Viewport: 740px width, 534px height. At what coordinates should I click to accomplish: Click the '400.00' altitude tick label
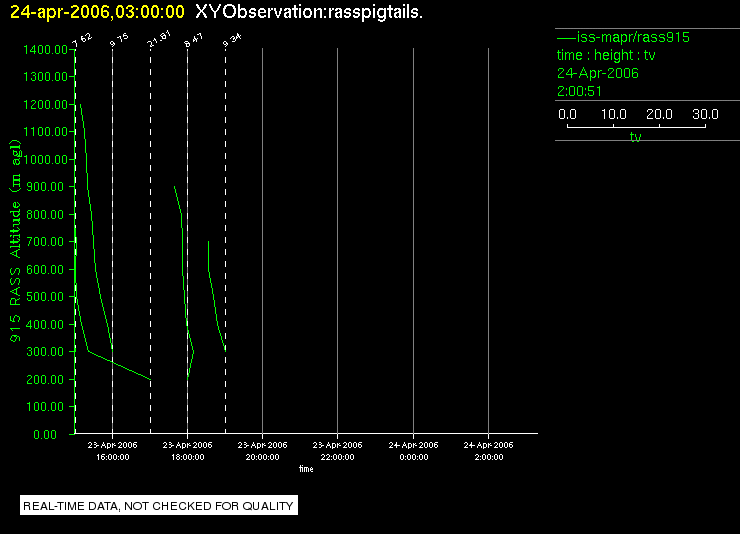45,325
